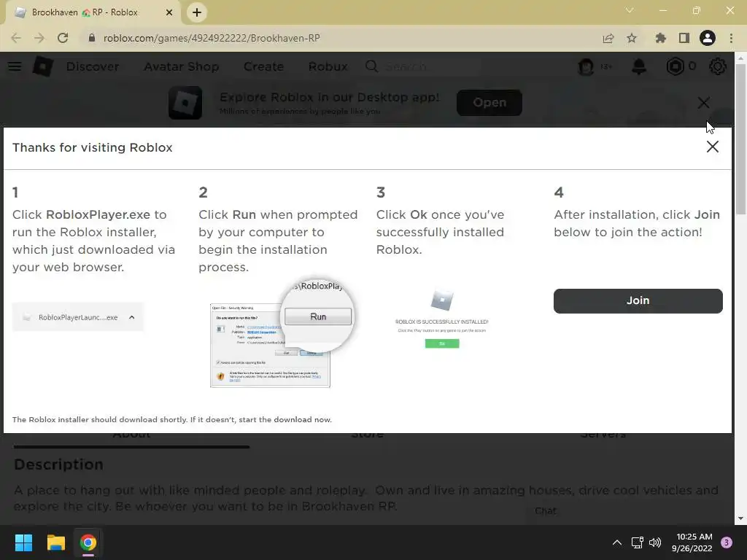Open the Windows Start menu
The width and height of the screenshot is (747, 560).
[23, 542]
